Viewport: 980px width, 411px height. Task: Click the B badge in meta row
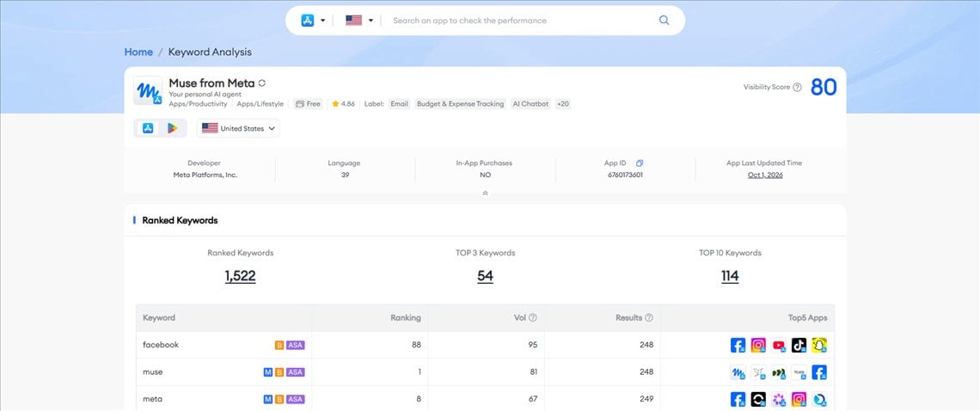pos(279,399)
